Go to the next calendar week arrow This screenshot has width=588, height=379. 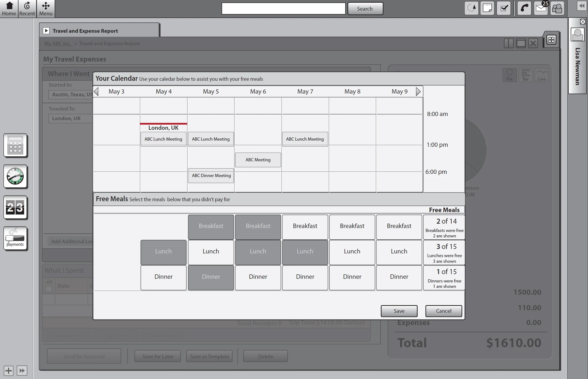(418, 92)
